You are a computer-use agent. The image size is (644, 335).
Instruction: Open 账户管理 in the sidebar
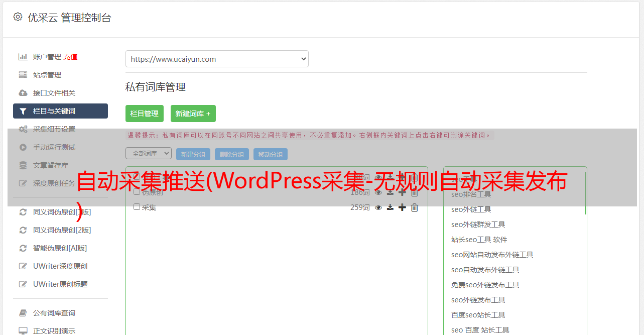pos(47,57)
